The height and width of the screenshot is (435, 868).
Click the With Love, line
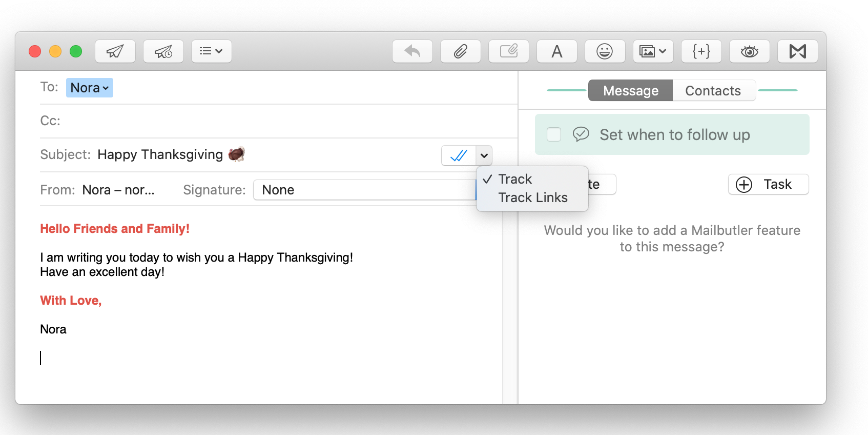tap(71, 301)
